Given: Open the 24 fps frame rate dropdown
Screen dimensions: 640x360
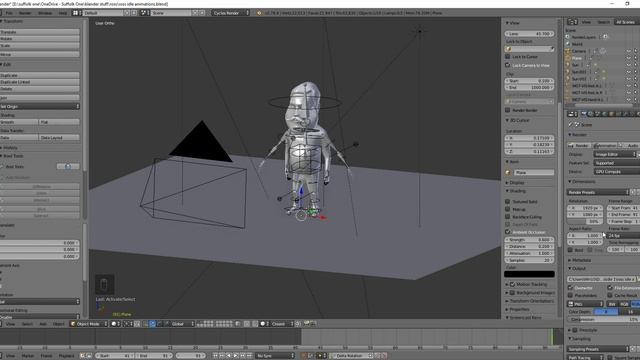Looking at the screenshot, I should coord(623,236).
